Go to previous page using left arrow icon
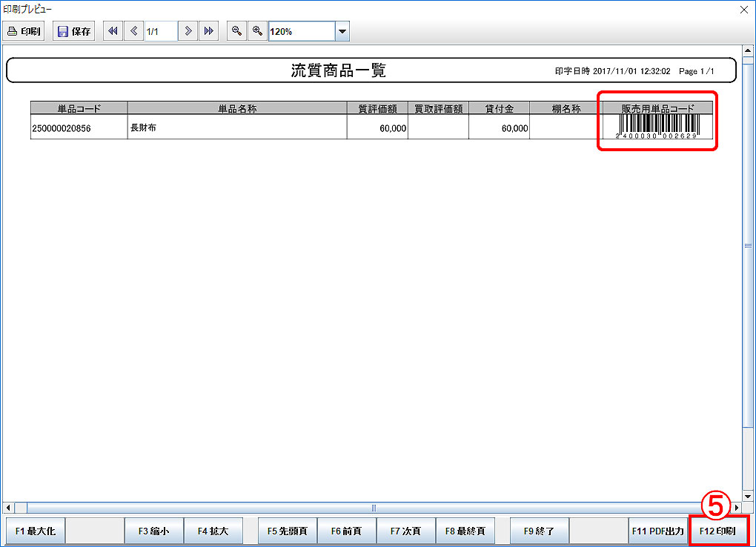Image resolution: width=756 pixels, height=547 pixels. coord(133,31)
